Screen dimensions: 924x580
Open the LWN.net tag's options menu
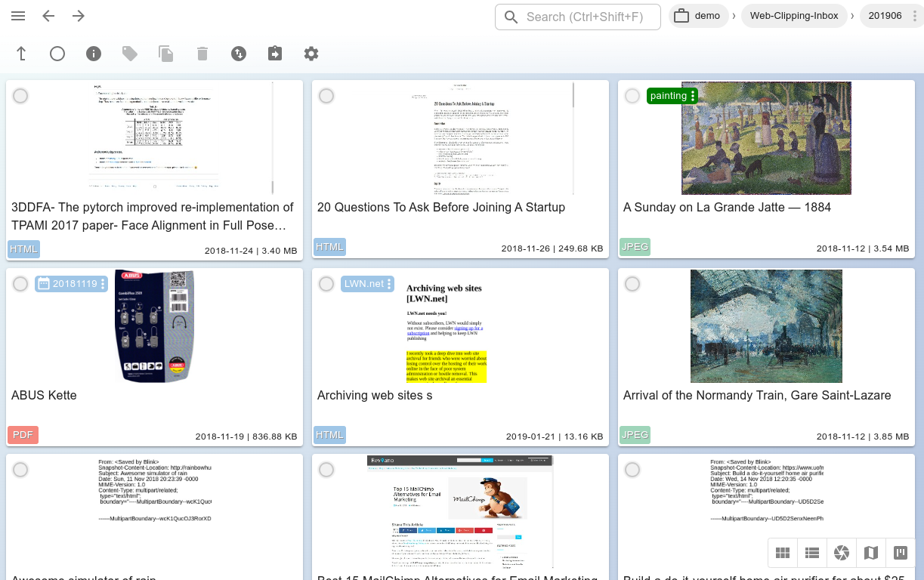tap(390, 284)
